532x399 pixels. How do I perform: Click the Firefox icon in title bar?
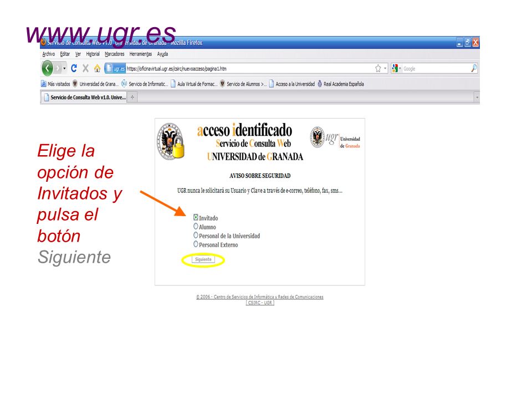(43, 43)
